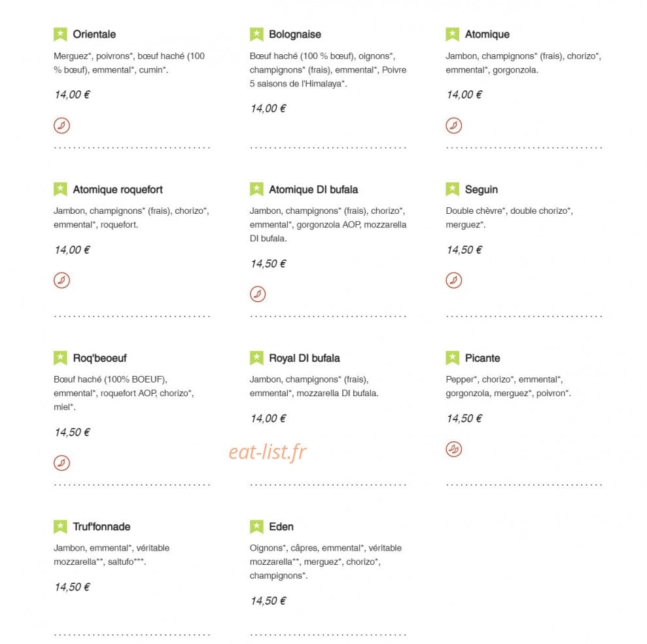Click the Truf'fonnade 14,50 € price
Image resolution: width=647 pixels, height=644 pixels.
(x=72, y=587)
